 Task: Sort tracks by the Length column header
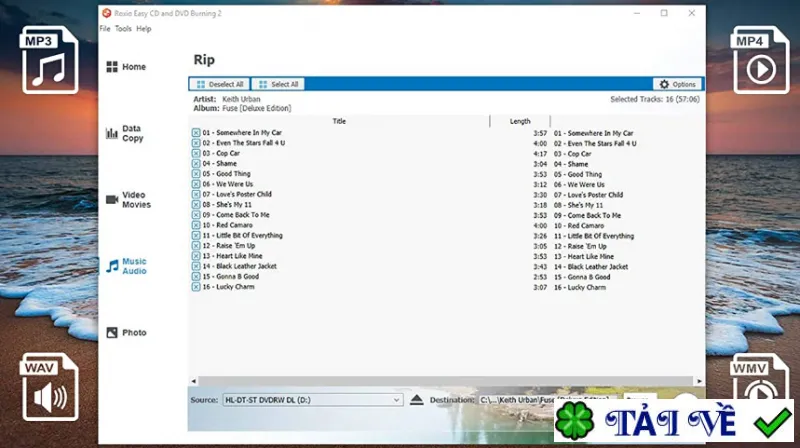(520, 121)
